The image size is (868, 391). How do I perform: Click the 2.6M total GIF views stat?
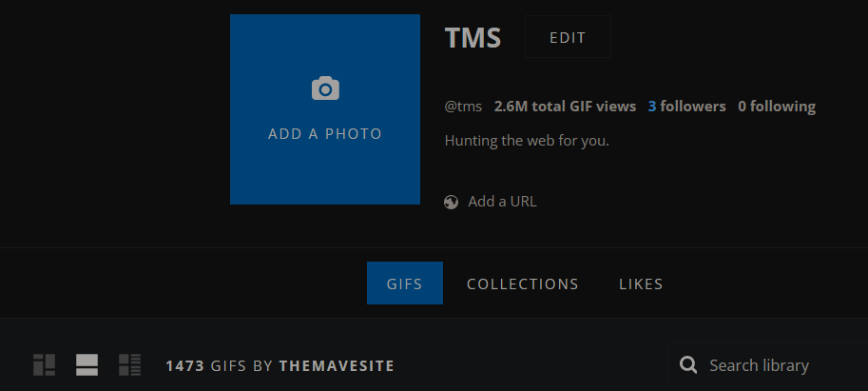[x=565, y=107]
